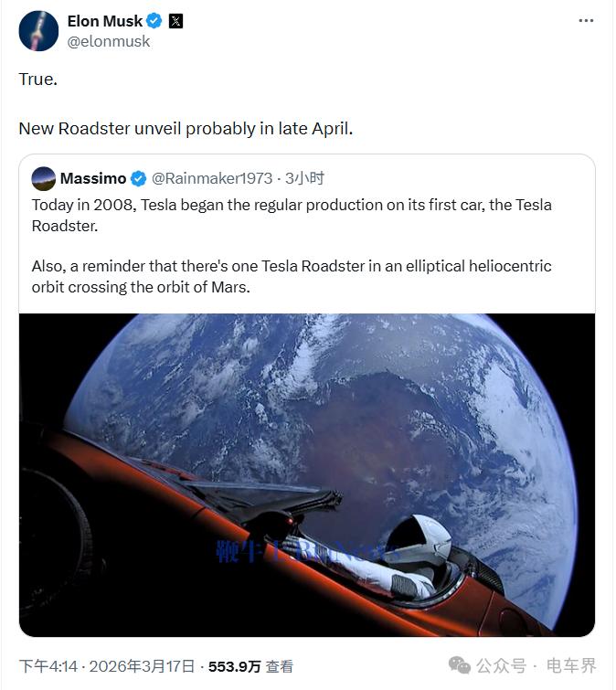Click Massimo's round profile avatar
616x690 pixels.
(x=43, y=178)
